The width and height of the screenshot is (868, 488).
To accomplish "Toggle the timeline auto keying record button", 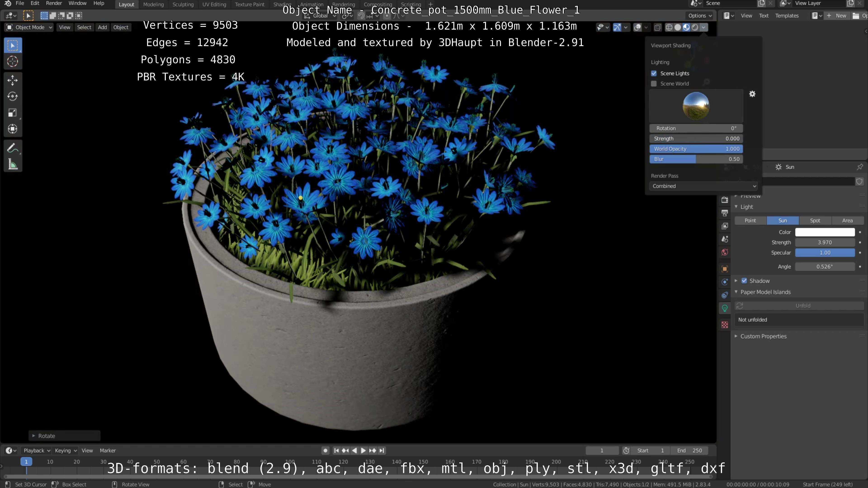I will (325, 451).
